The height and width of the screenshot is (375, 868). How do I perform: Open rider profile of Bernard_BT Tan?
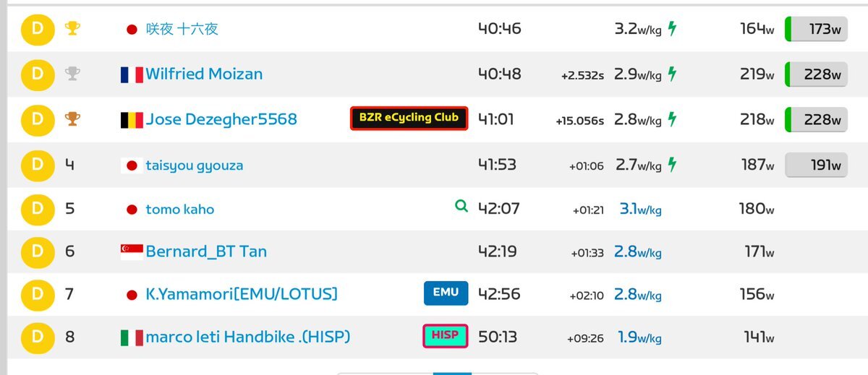(x=206, y=252)
